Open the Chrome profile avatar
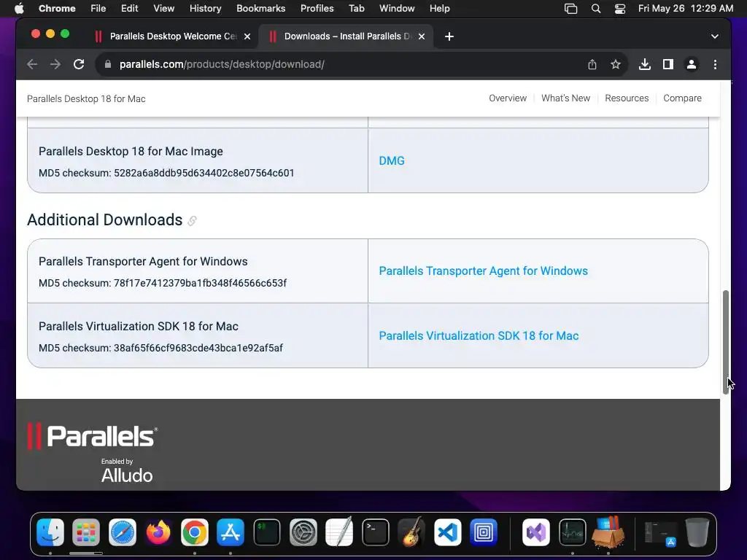Screen dimensions: 747x560 click(x=692, y=64)
